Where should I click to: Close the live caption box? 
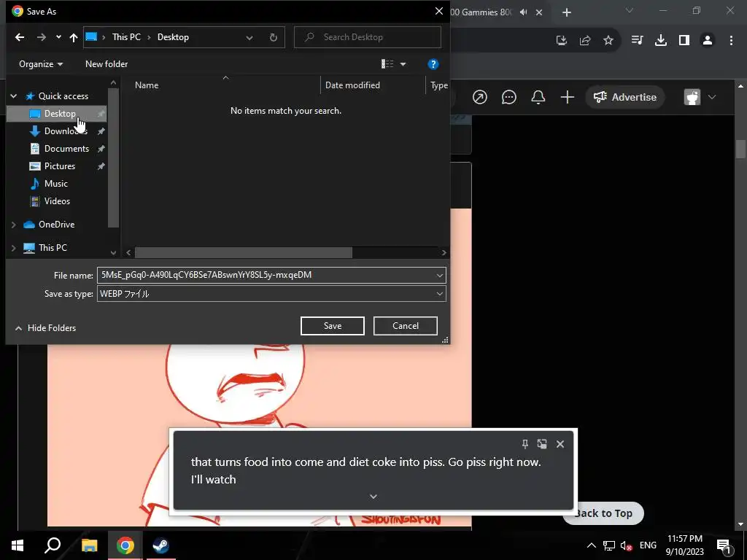560,444
